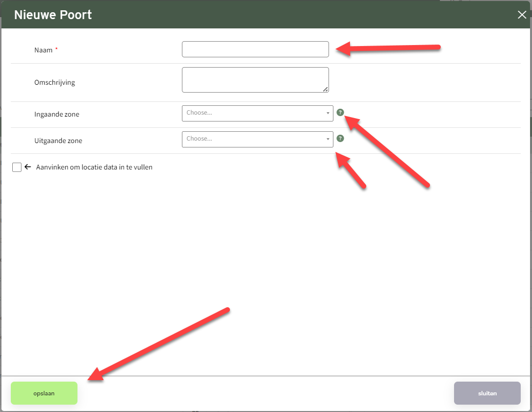Click the Nieuwe Poort dialog title
532x412 pixels.
53,15
